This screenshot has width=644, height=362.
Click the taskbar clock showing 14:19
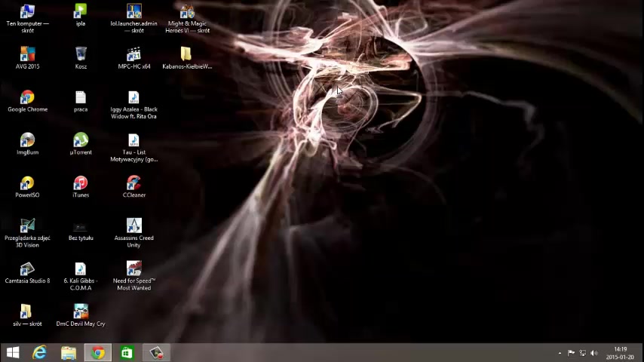[x=620, y=353]
